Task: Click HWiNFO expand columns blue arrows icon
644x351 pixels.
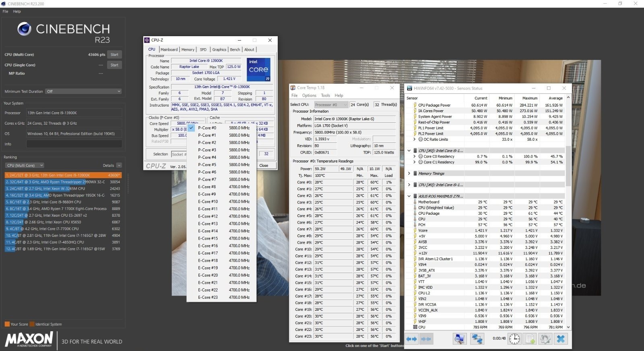Action: (411, 339)
